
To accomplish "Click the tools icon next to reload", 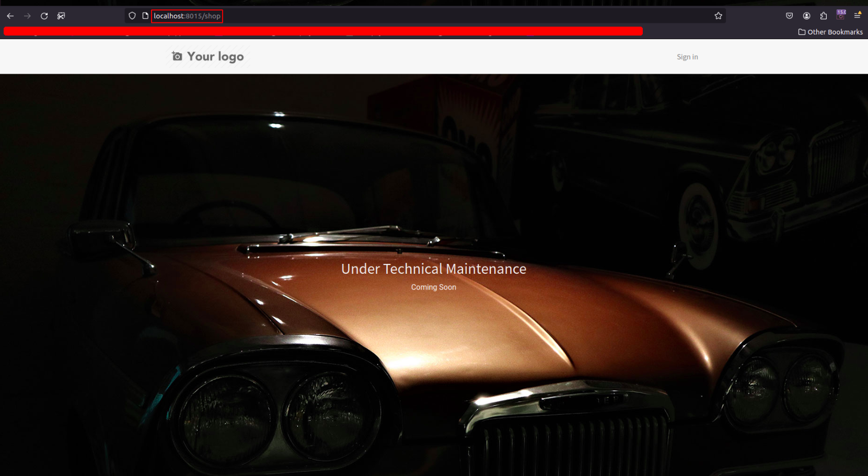I will [61, 16].
